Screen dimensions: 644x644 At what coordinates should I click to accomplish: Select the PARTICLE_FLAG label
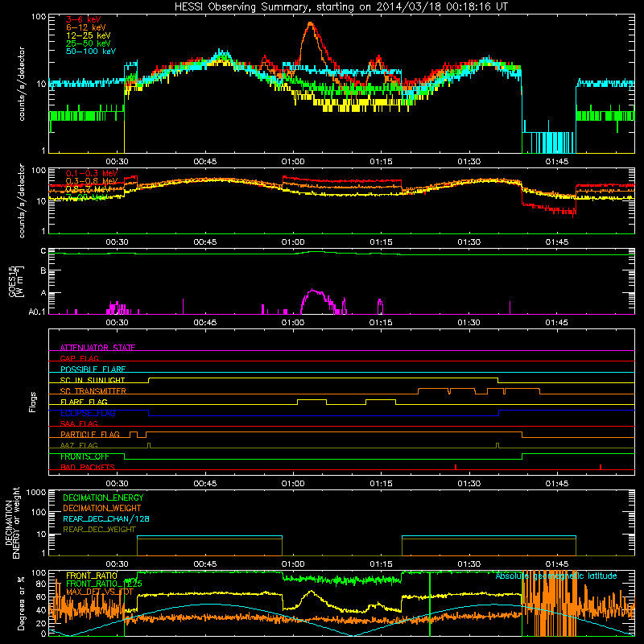tap(90, 435)
